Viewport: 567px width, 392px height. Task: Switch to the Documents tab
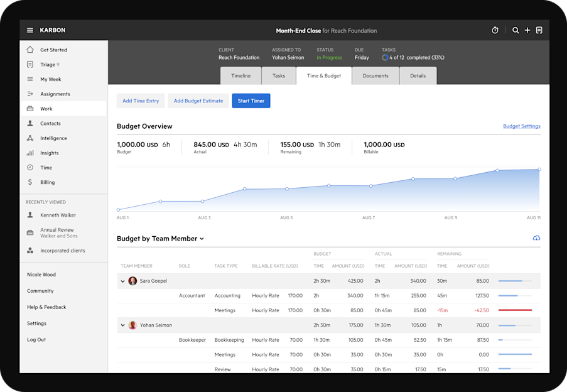coord(375,75)
